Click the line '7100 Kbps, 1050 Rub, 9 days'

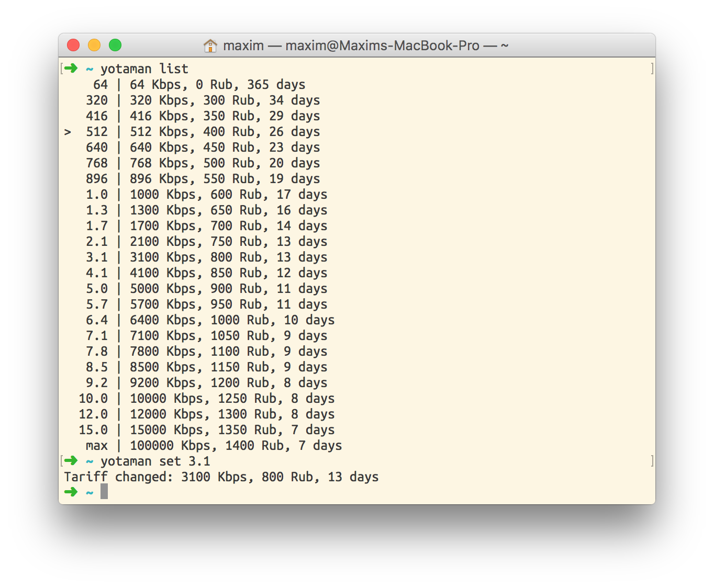point(228,335)
